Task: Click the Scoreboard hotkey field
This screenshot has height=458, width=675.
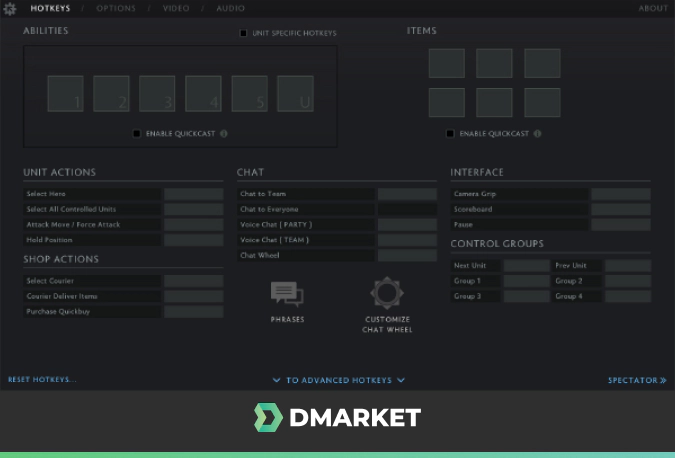Action: click(x=621, y=209)
